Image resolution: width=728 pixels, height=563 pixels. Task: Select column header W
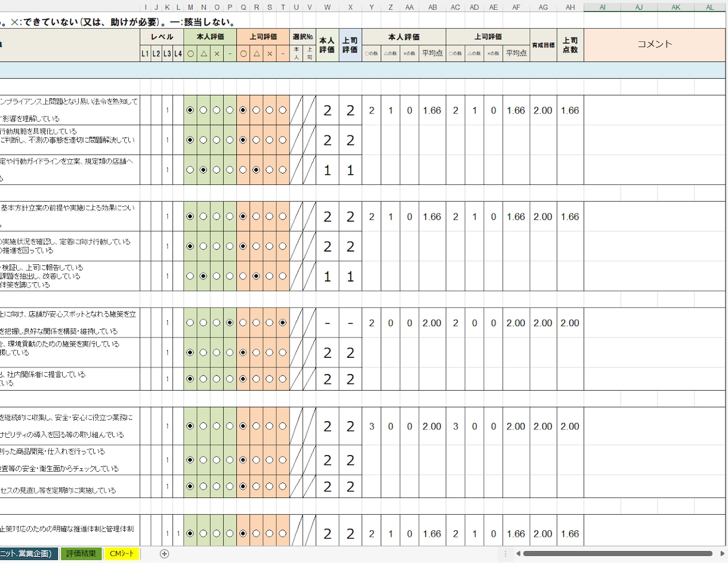328,7
